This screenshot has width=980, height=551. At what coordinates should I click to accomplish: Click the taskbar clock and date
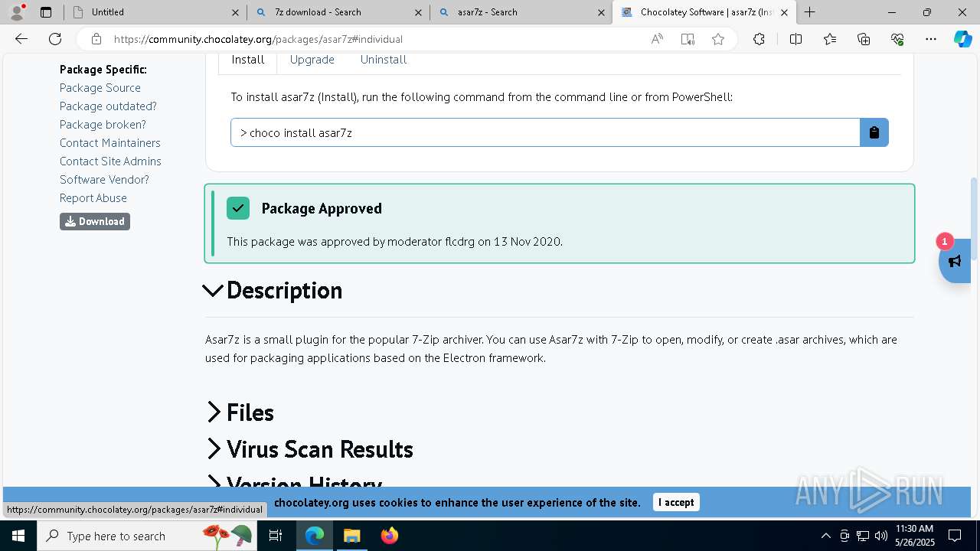point(913,536)
